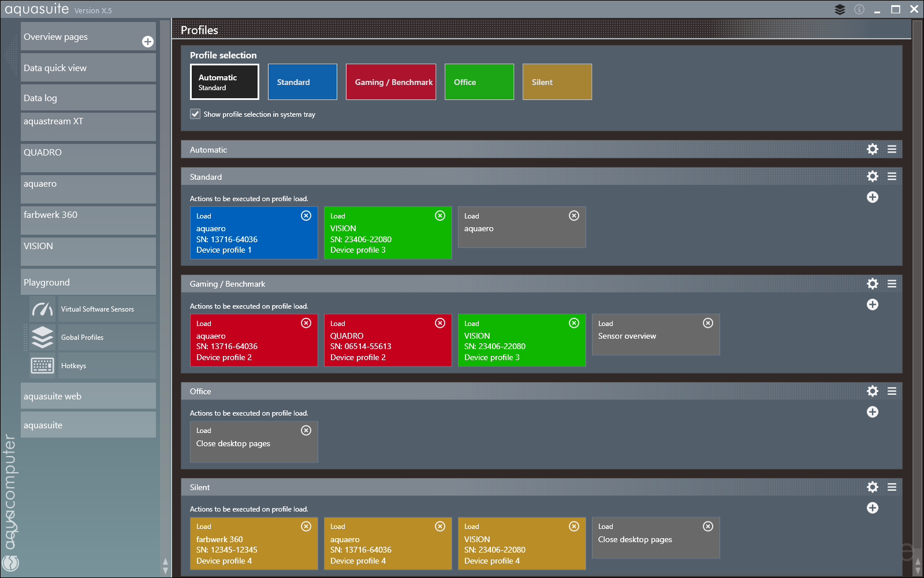Open QUADRO device page
This screenshot has height=578, width=924.
point(88,158)
